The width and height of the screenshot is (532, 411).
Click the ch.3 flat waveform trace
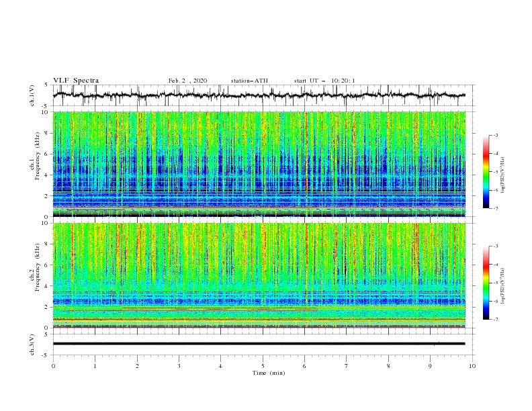coord(259,344)
